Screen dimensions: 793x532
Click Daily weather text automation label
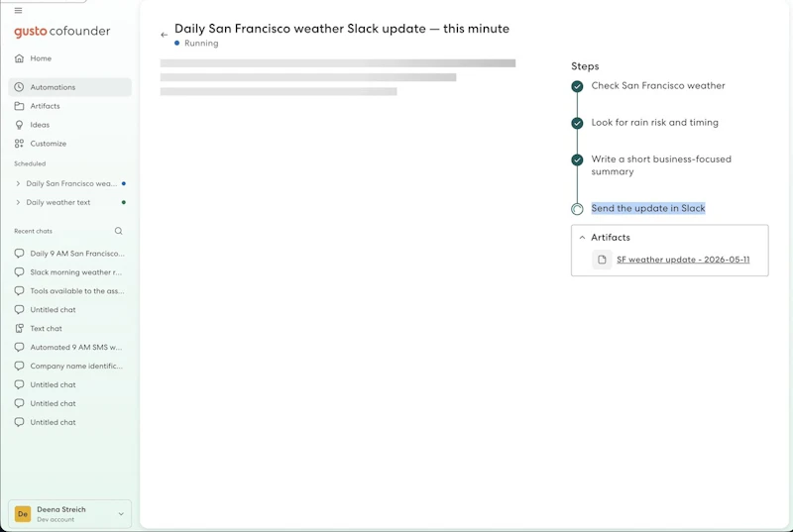[x=58, y=202]
